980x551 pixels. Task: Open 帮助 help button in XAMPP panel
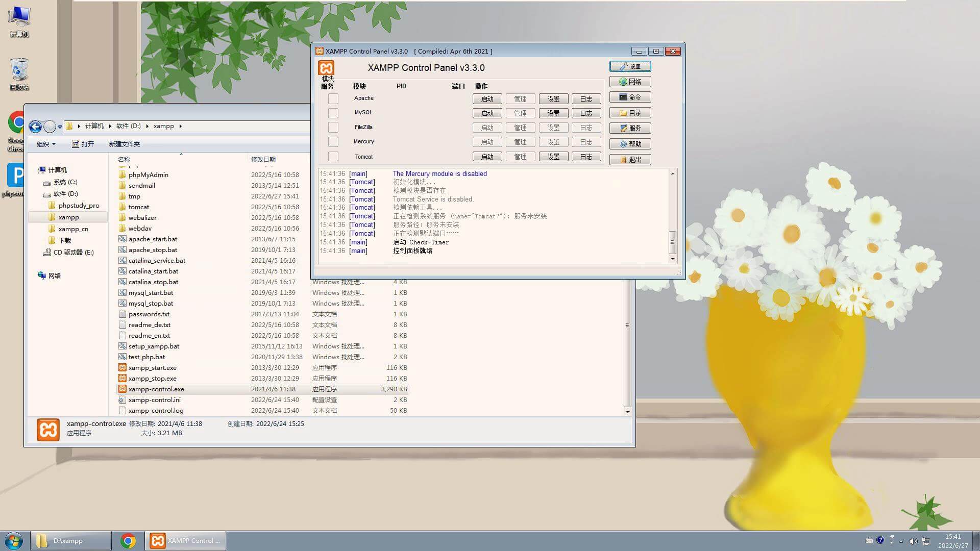[x=630, y=144]
